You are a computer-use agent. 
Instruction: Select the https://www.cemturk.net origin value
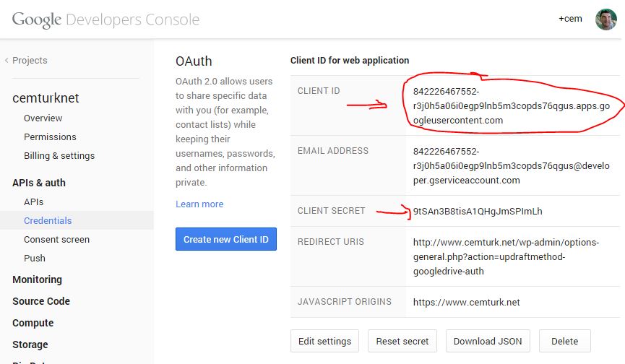click(x=466, y=303)
